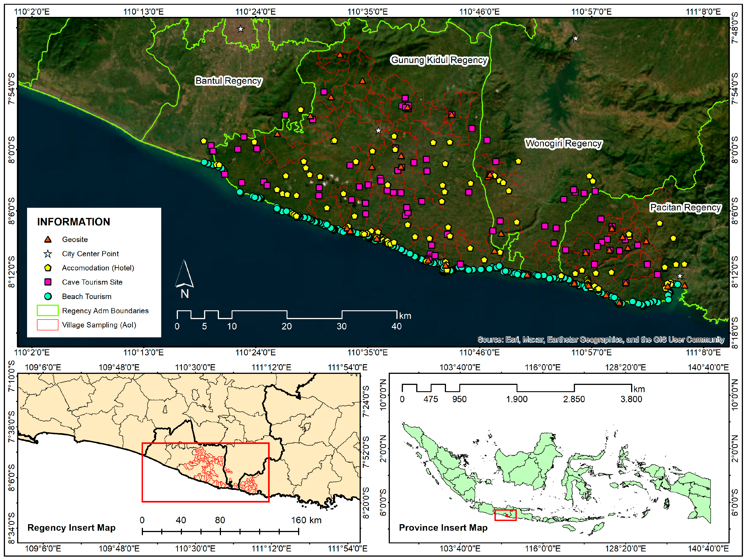The height and width of the screenshot is (560, 747).
Task: Click the white star in central Gunung Kidul
Action: [x=379, y=130]
